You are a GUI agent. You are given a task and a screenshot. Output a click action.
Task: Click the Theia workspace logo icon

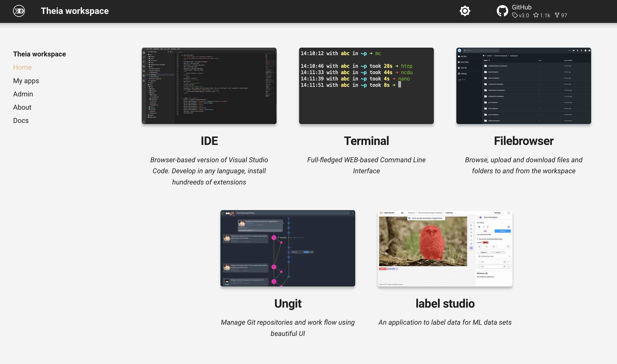(x=19, y=11)
